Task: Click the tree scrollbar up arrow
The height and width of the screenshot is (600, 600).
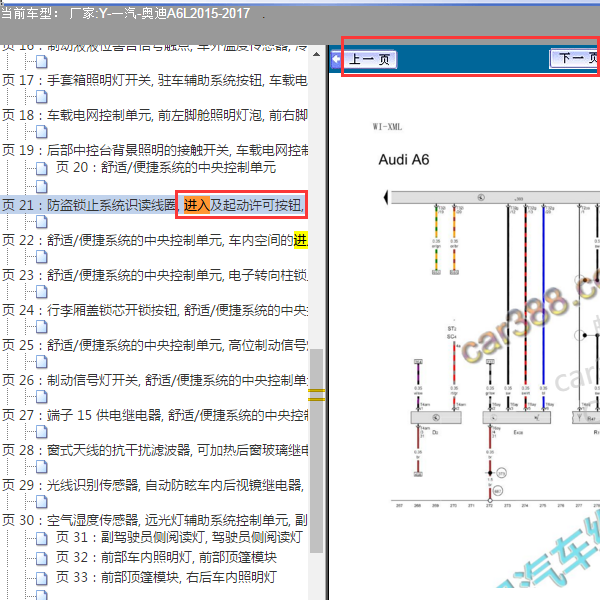Action: pyautogui.click(x=316, y=54)
